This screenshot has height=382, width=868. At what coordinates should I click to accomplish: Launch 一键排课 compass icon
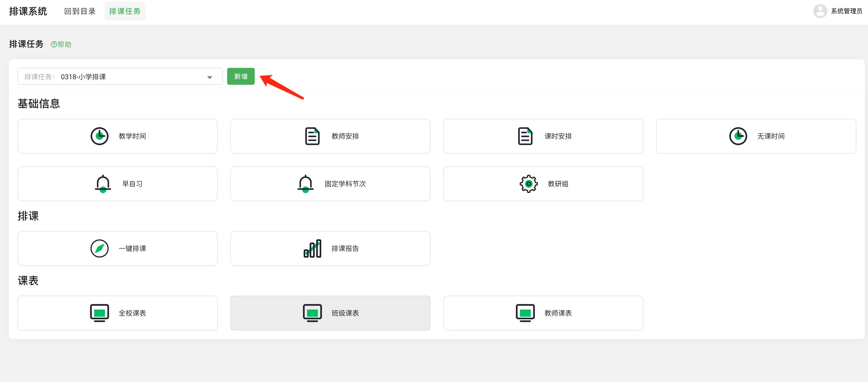(99, 248)
